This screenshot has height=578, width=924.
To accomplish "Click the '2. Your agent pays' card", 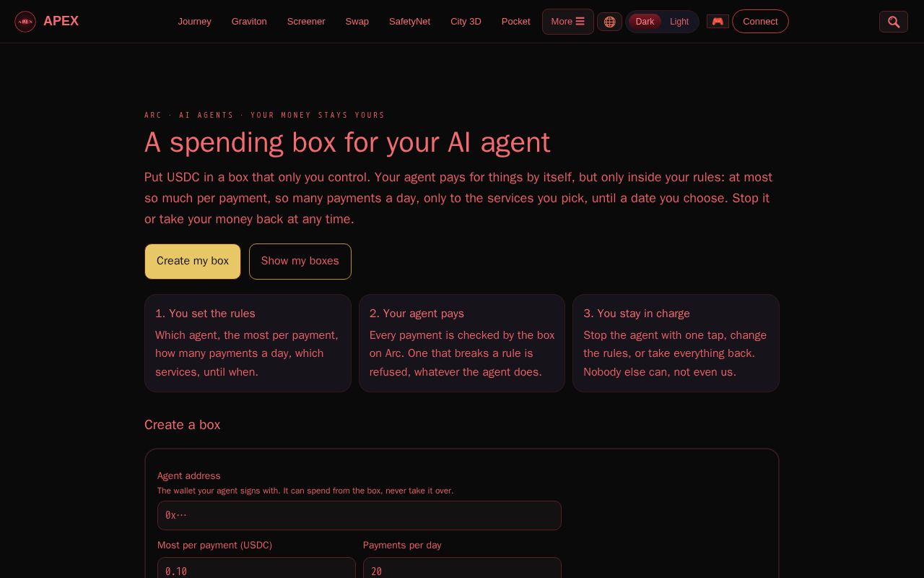I will (462, 343).
